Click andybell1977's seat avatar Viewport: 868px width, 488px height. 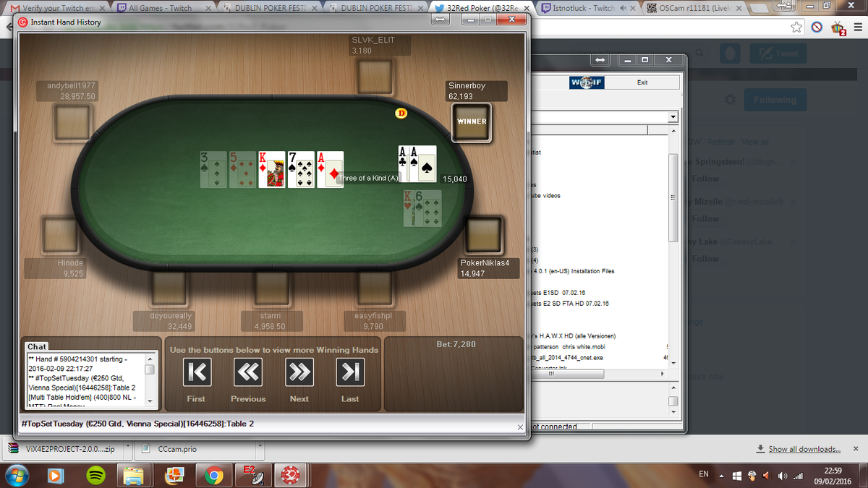tap(73, 121)
